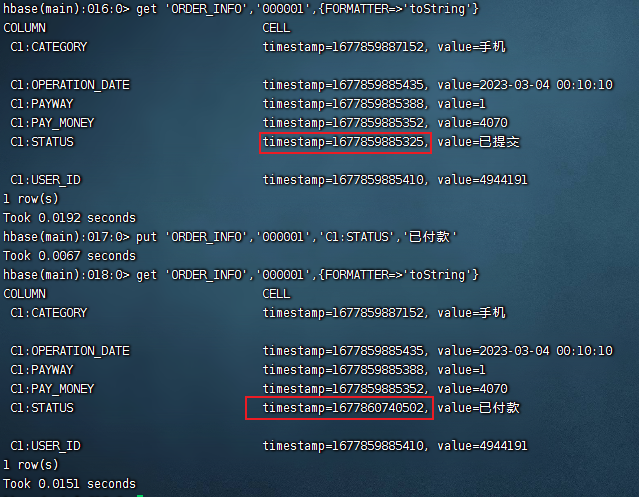Image resolution: width=639 pixels, height=497 pixels.
Task: Click 'get' keyword in command 018
Action: [146, 275]
